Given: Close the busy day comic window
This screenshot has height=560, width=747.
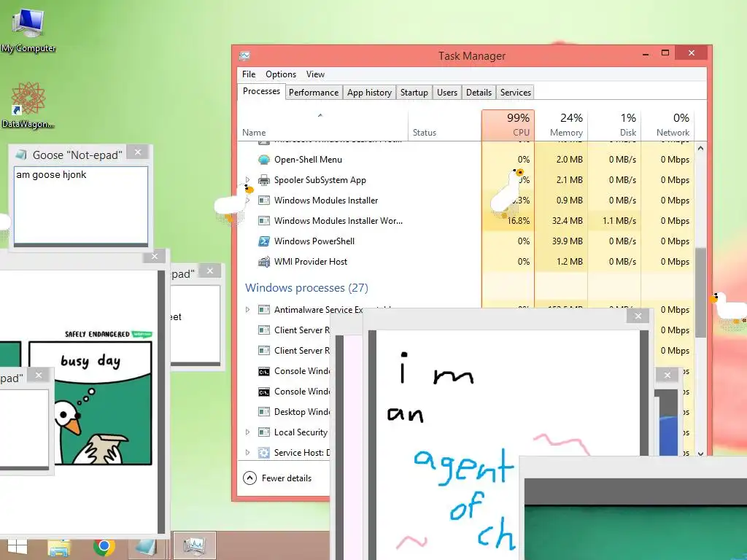Looking at the screenshot, I should pyautogui.click(x=155, y=257).
